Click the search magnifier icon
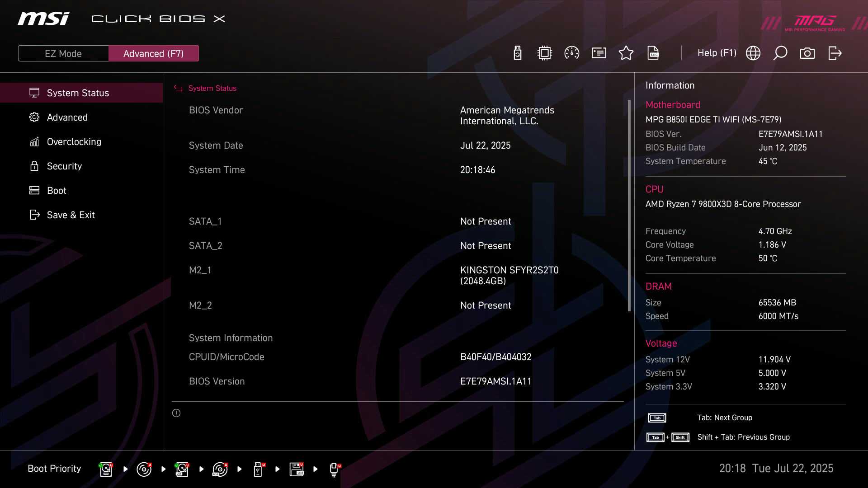 tap(780, 53)
